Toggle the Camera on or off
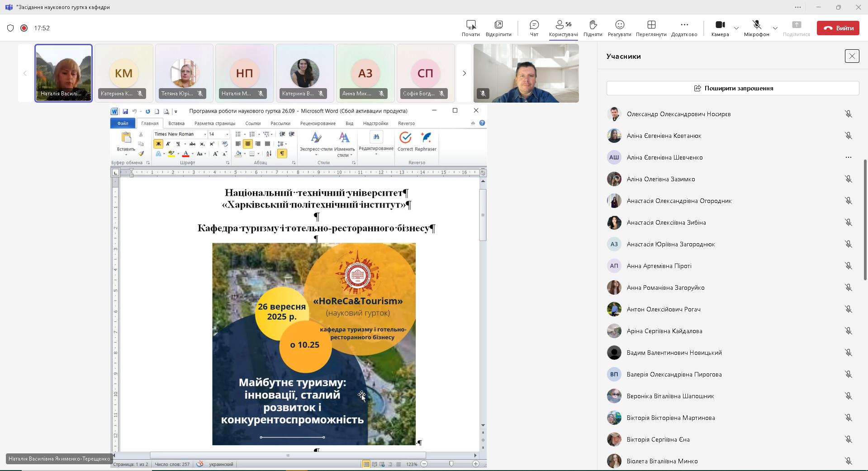Image resolution: width=868 pixels, height=471 pixels. tap(720, 28)
